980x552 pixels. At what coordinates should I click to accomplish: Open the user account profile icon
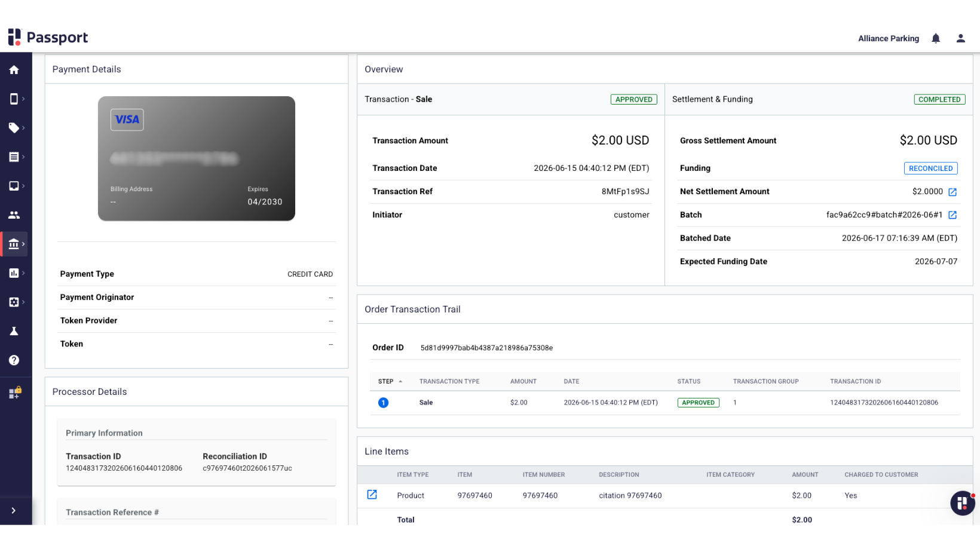[961, 38]
